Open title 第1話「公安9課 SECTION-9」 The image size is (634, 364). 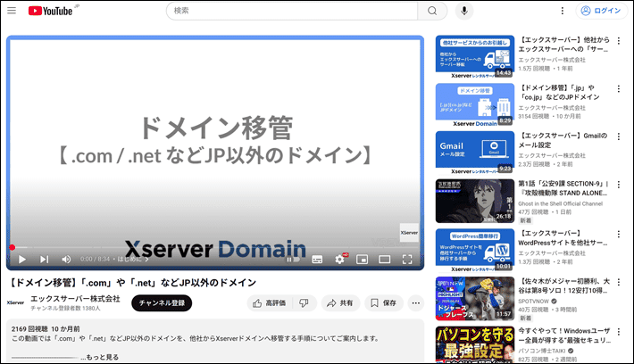point(563,188)
